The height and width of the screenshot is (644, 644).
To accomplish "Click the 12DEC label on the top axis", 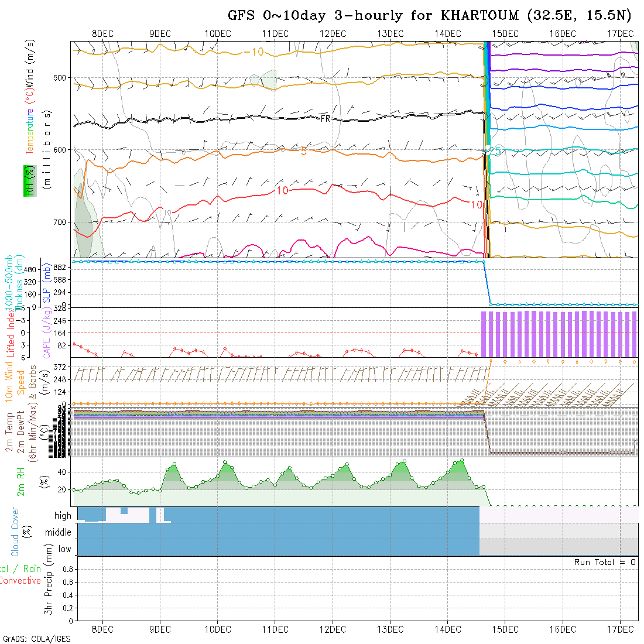I will [x=333, y=34].
